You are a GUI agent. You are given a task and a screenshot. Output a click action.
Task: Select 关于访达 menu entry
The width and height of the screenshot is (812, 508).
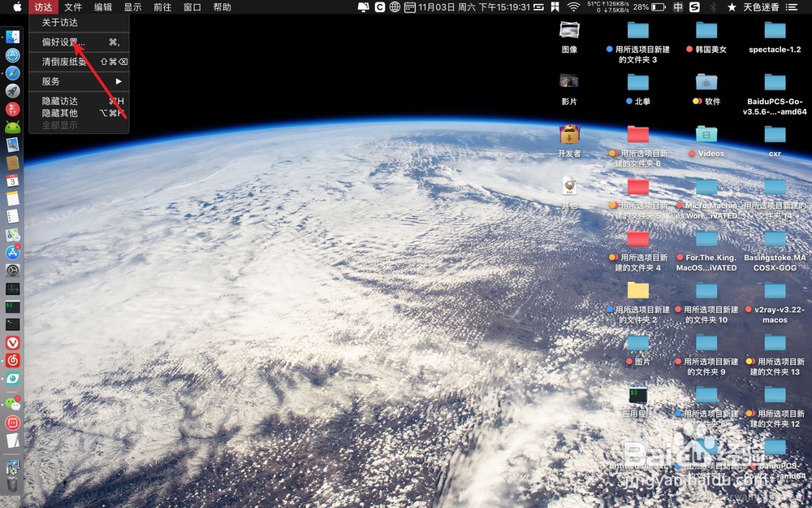tap(79, 22)
